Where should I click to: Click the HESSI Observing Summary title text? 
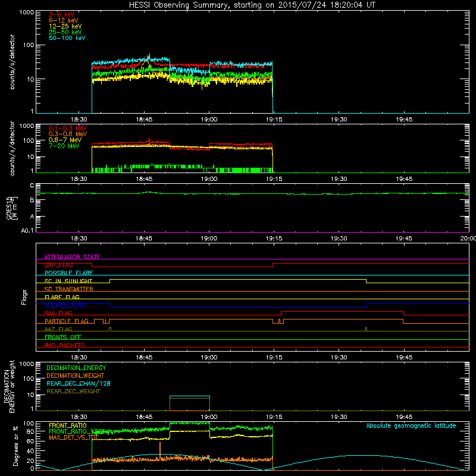tap(252, 5)
